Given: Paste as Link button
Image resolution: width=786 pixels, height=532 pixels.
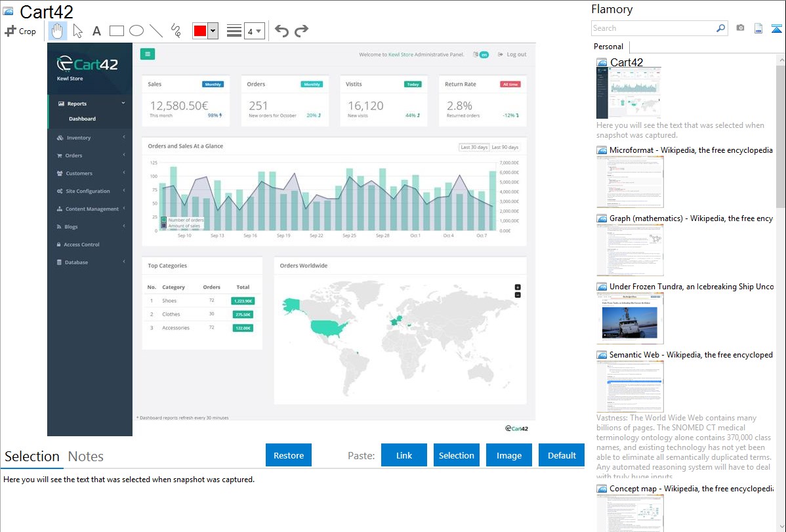Looking at the screenshot, I should coord(404,455).
